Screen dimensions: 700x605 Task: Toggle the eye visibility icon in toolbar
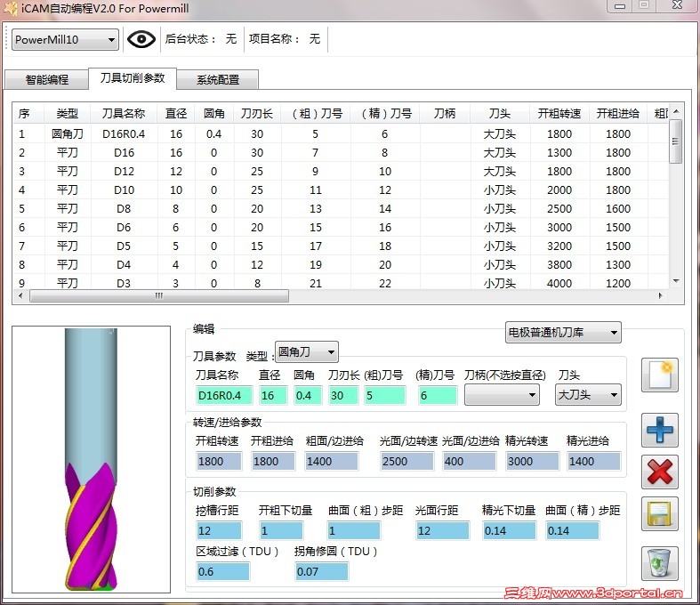pyautogui.click(x=141, y=39)
